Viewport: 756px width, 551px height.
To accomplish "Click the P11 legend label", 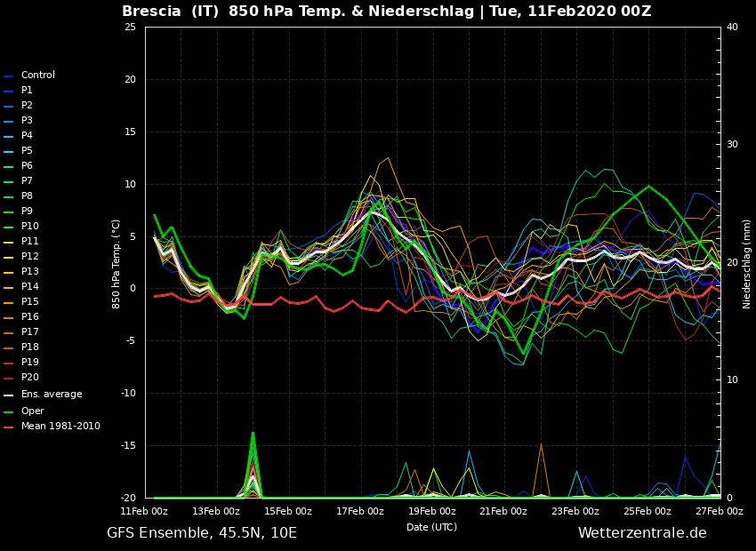I will [x=30, y=242].
